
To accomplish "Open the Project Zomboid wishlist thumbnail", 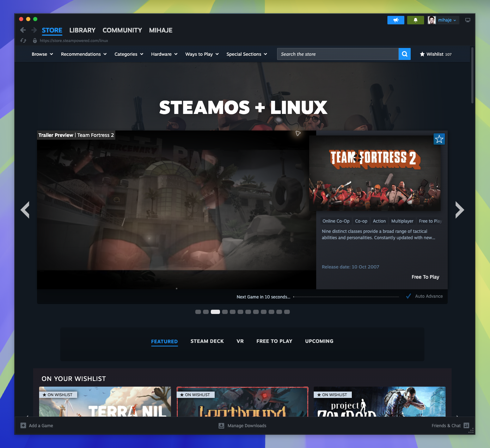I will coord(380,402).
